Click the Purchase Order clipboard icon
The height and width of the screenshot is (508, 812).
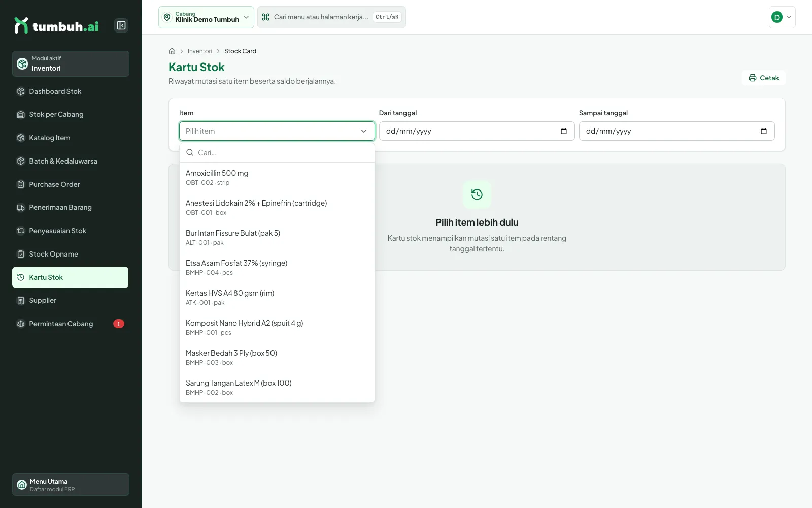click(x=21, y=184)
